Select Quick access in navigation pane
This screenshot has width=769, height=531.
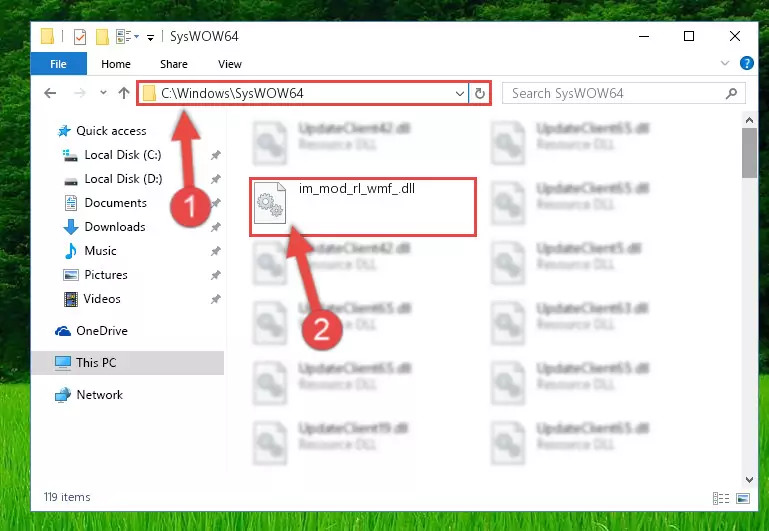[x=111, y=131]
